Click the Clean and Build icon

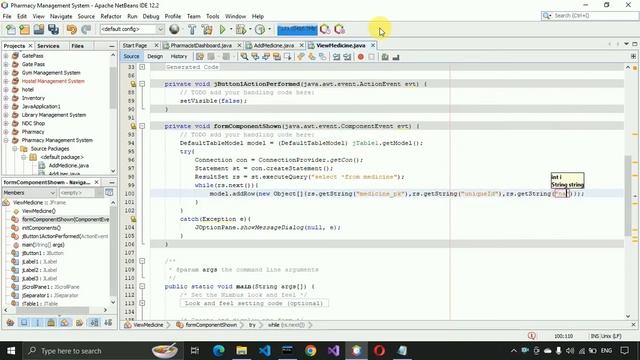click(207, 29)
